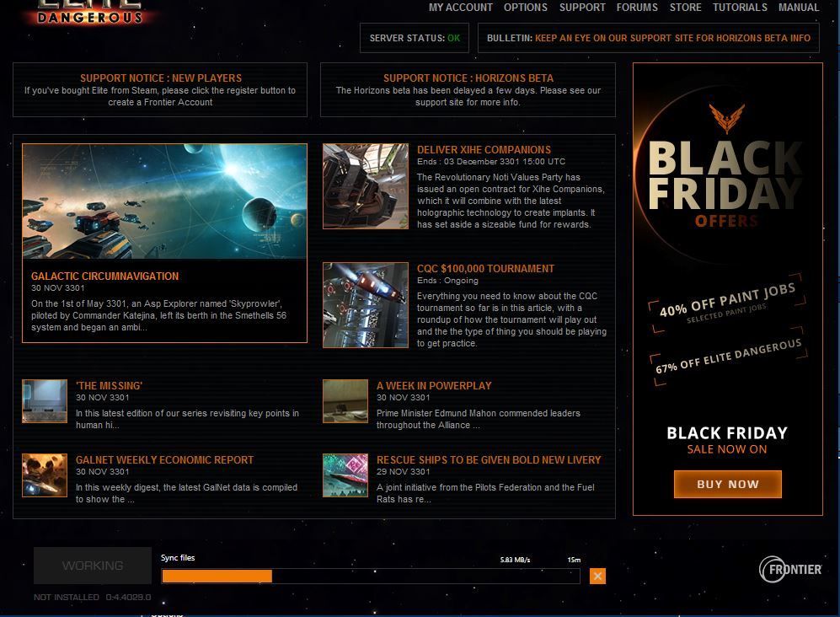This screenshot has height=617, width=840.
Task: Open the Options menu
Action: pos(526,8)
